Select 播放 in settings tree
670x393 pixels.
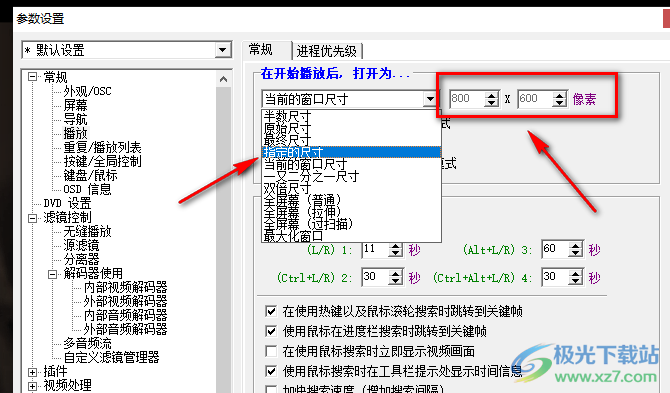tap(75, 133)
